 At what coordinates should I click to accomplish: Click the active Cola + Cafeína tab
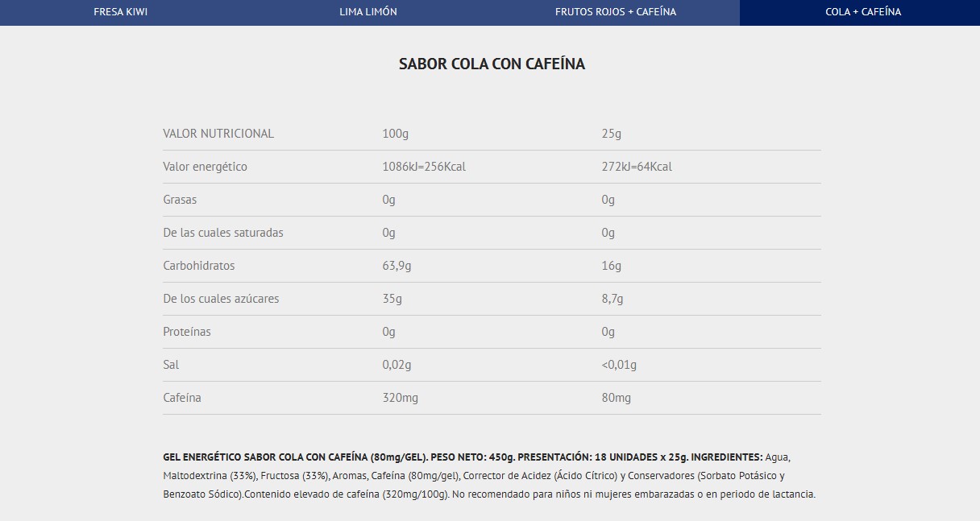click(x=863, y=12)
